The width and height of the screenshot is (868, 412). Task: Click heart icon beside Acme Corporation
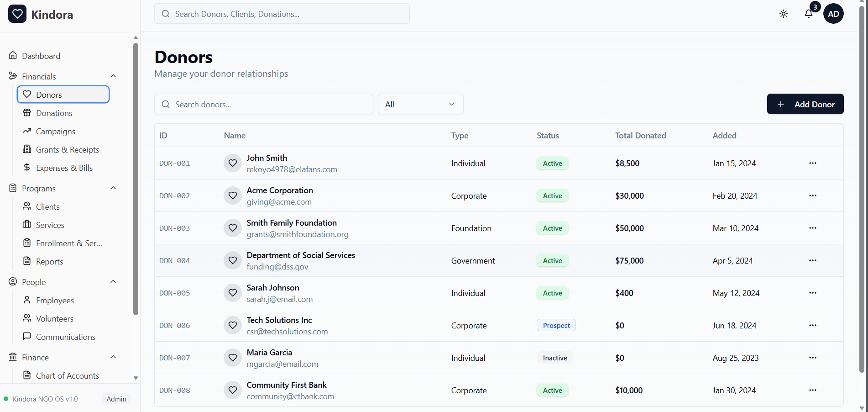(233, 195)
